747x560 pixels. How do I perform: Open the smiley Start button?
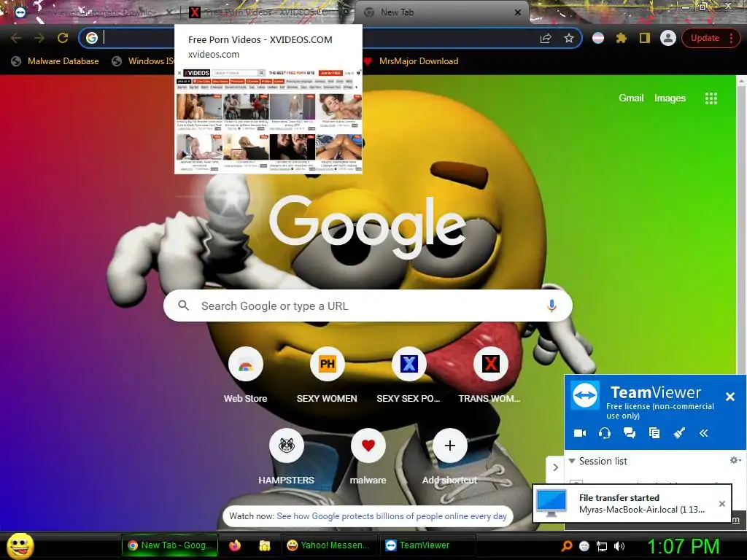[x=20, y=545]
